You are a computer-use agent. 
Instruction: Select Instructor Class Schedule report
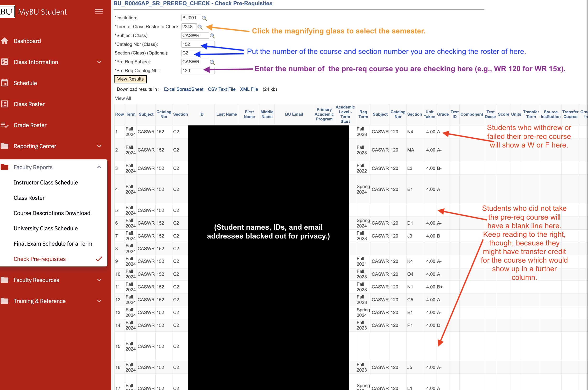pyautogui.click(x=46, y=182)
